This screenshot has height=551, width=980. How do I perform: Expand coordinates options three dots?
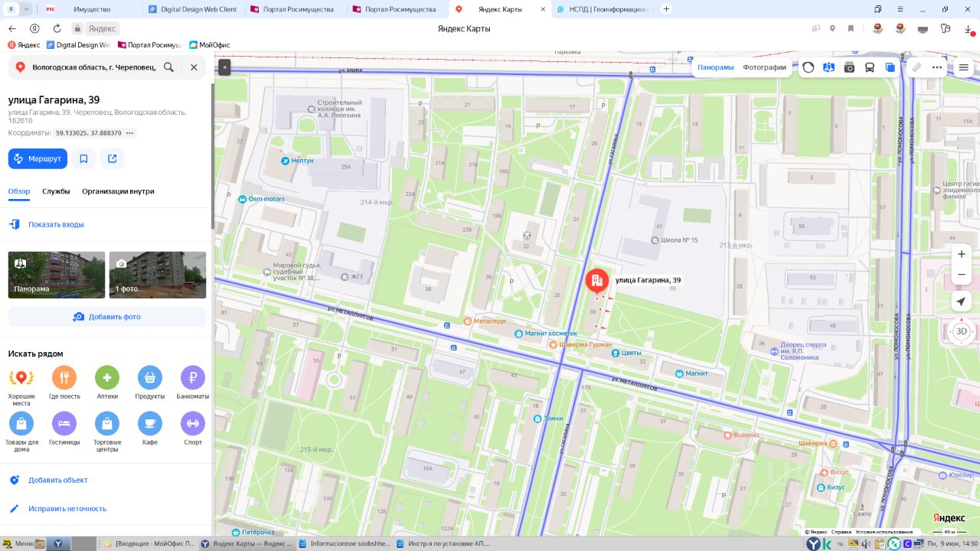point(130,133)
